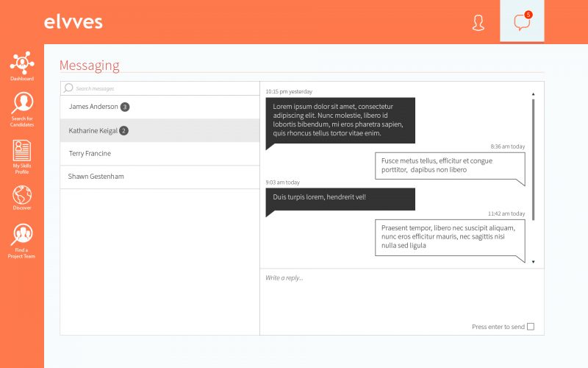Screen dimensions: 588x368
Task: Click the 11:42 am today timestamp
Action: (x=506, y=213)
